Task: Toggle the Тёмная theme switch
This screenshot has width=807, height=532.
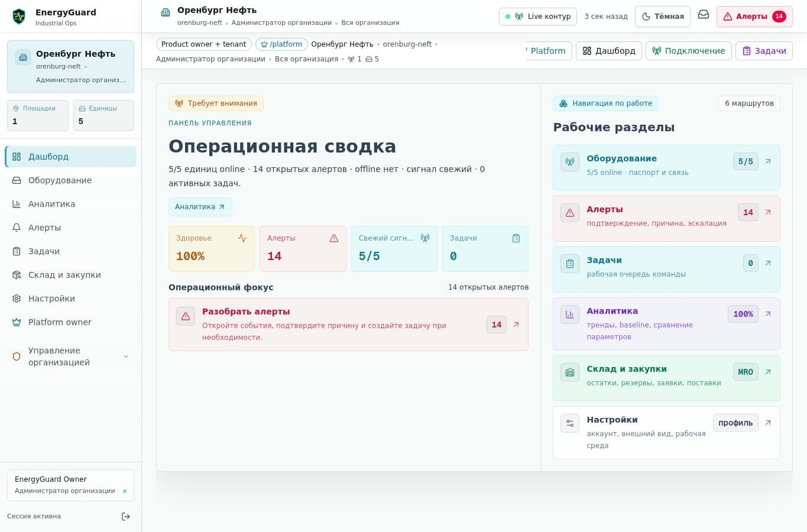Action: (x=663, y=17)
